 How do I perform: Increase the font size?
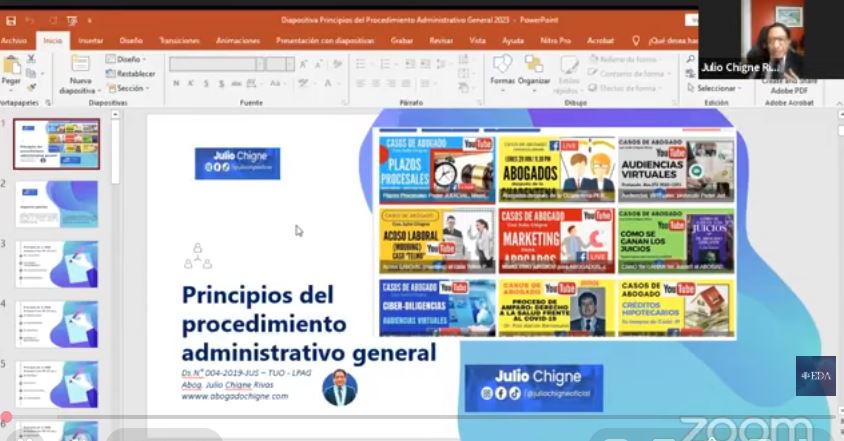304,64
